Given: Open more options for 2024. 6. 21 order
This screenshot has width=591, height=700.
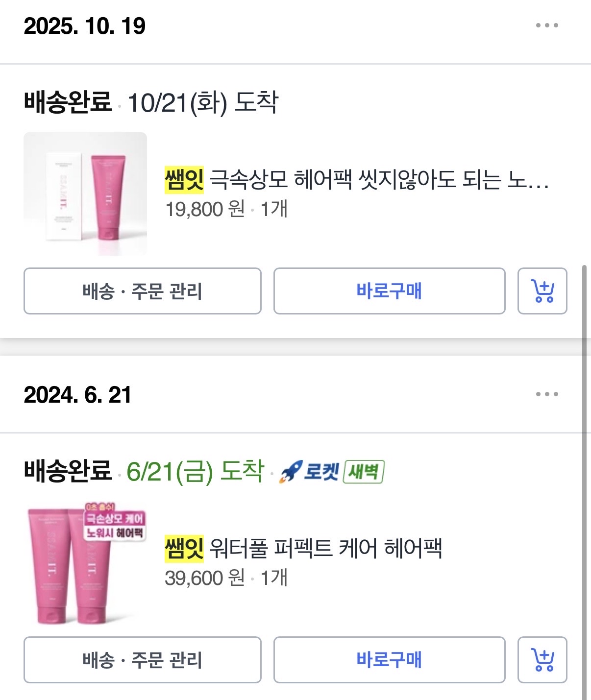Looking at the screenshot, I should [x=547, y=394].
